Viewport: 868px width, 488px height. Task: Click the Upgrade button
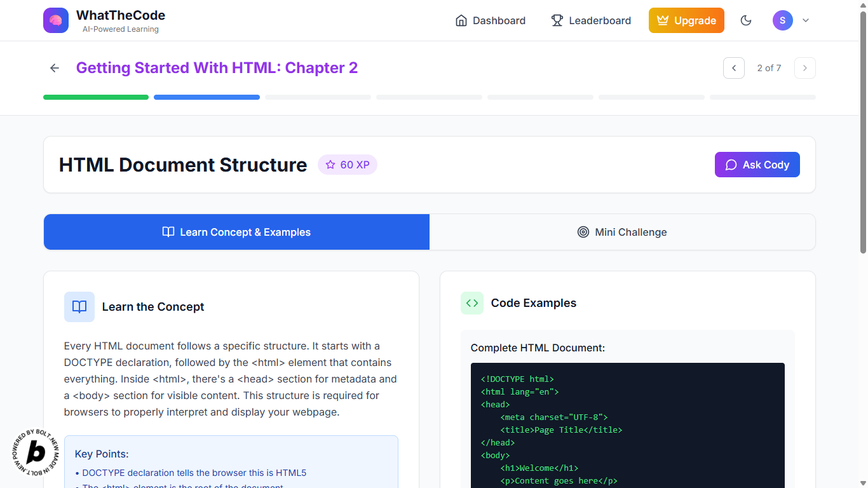(686, 20)
